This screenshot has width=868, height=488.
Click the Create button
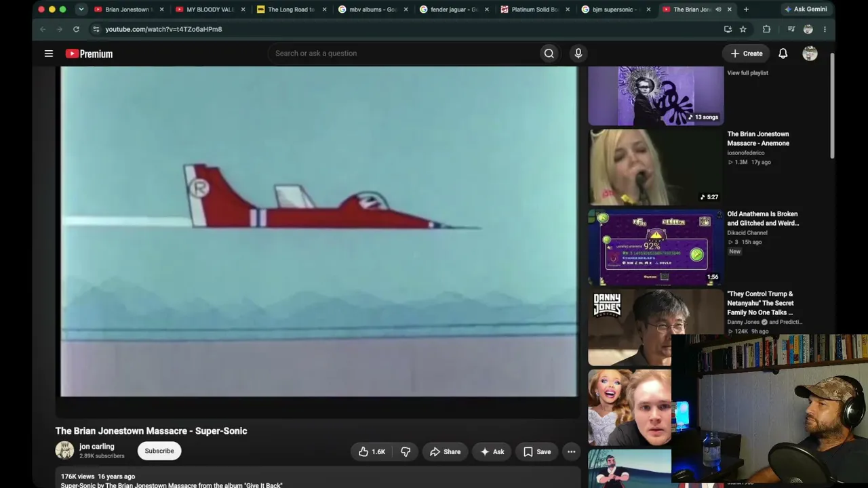click(x=747, y=54)
